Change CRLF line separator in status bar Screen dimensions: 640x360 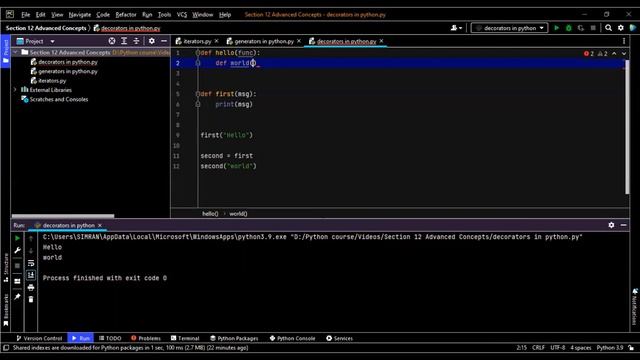pos(538,348)
